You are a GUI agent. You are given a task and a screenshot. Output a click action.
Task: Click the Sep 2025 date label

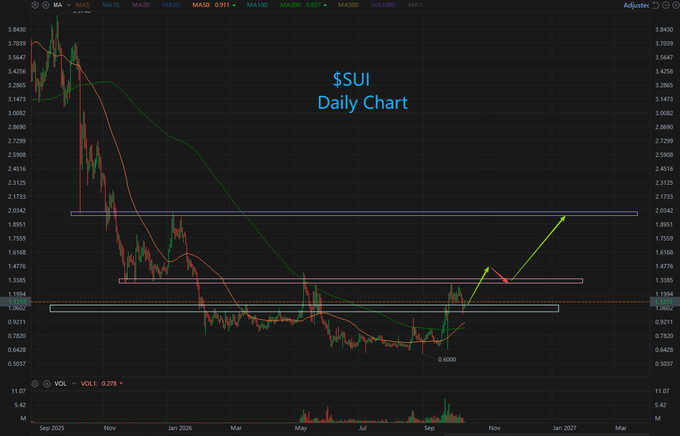52,428
